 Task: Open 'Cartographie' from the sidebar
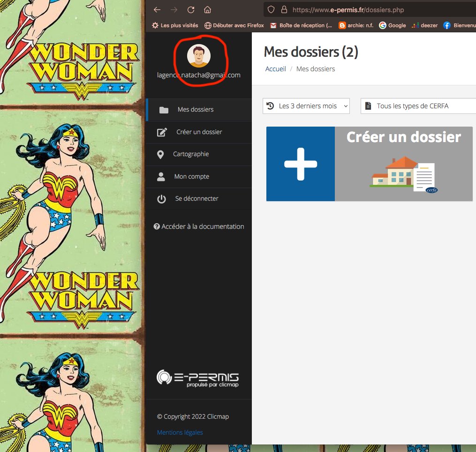[x=199, y=154]
